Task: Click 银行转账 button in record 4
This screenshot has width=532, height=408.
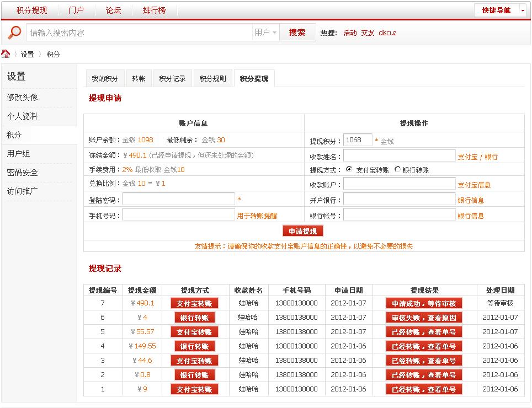Action: (194, 346)
